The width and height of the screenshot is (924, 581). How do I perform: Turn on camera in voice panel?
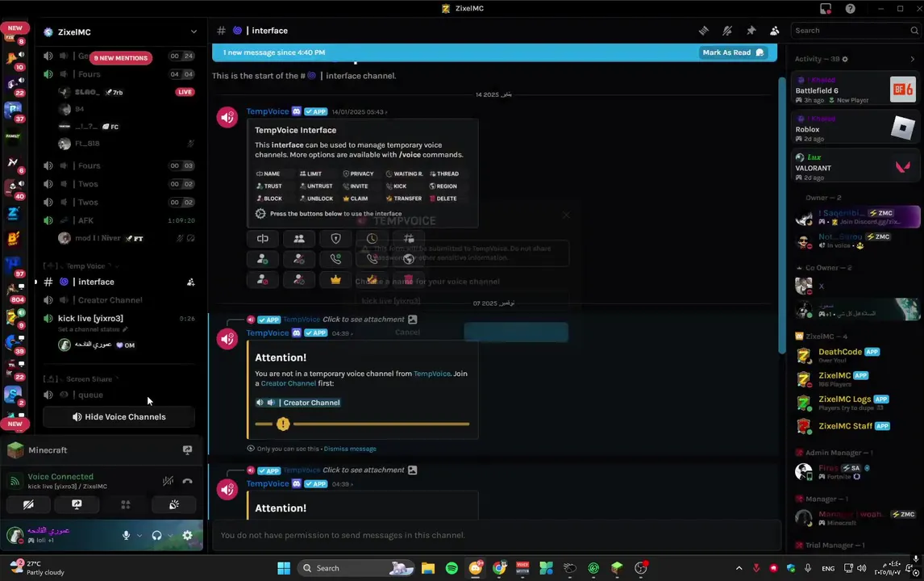click(x=28, y=504)
